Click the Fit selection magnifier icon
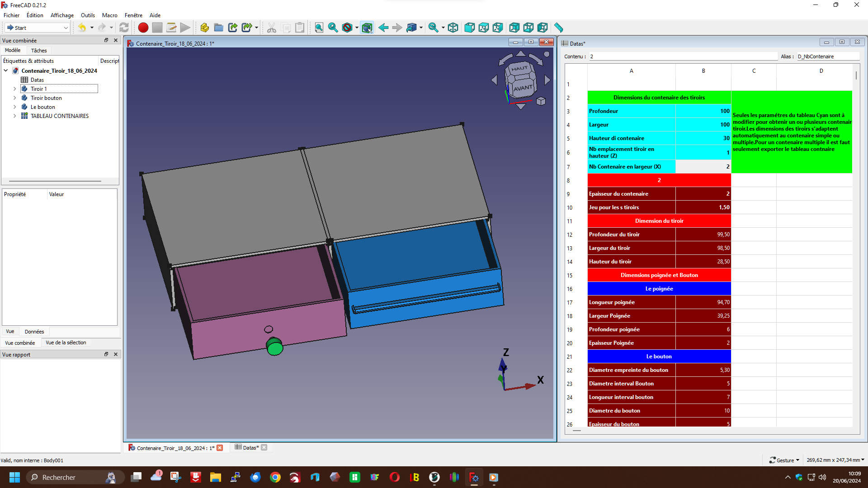868x488 pixels. [333, 28]
